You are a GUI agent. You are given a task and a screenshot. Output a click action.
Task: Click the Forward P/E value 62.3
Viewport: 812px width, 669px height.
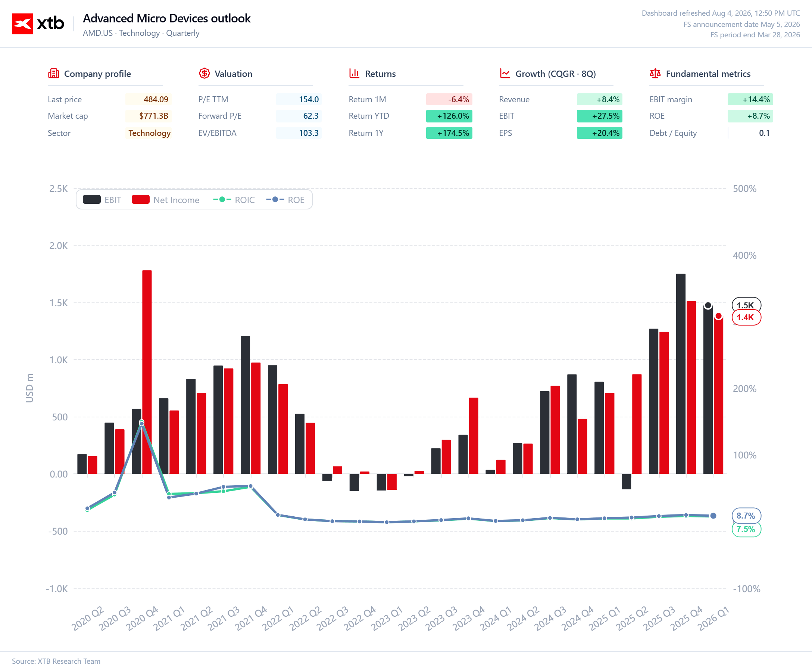pos(299,116)
